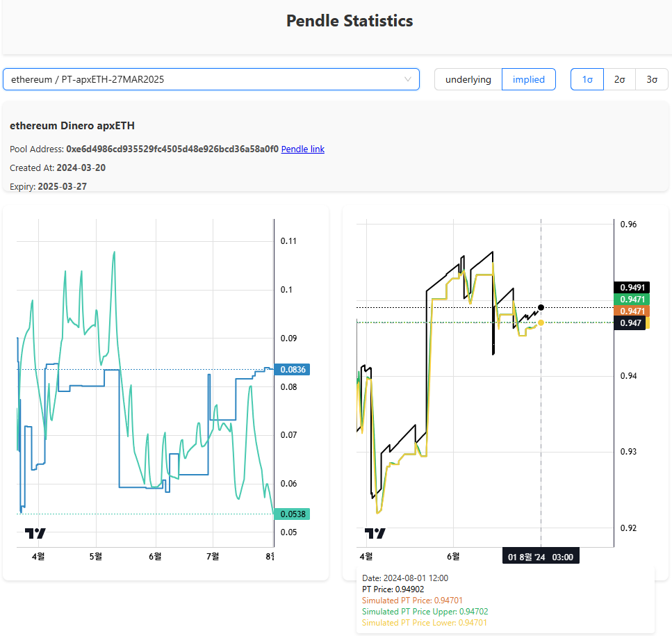Click Simulated PT Price Upper: 0.94702 line
This screenshot has height=636, width=672.
pos(425,612)
